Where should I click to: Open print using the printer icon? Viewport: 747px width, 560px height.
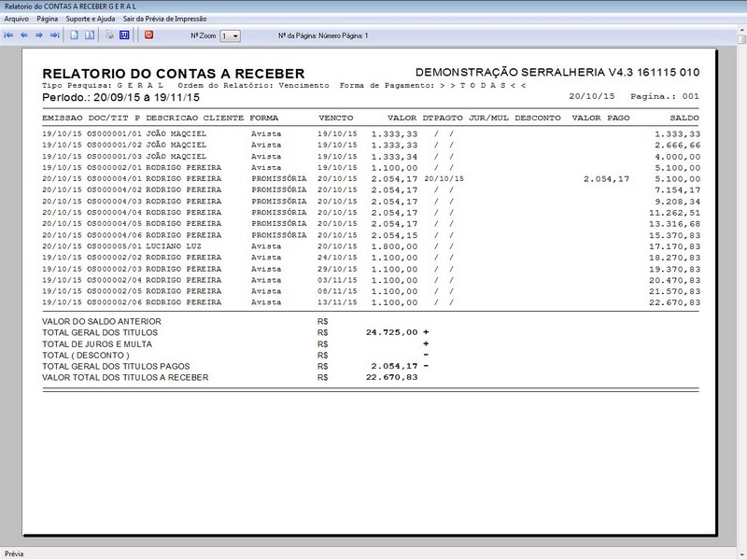(x=110, y=35)
